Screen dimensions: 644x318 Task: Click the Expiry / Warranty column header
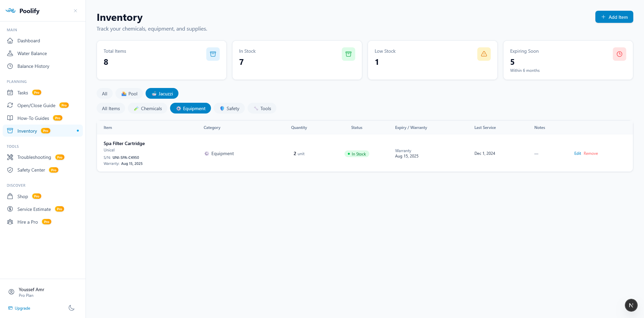[411, 128]
